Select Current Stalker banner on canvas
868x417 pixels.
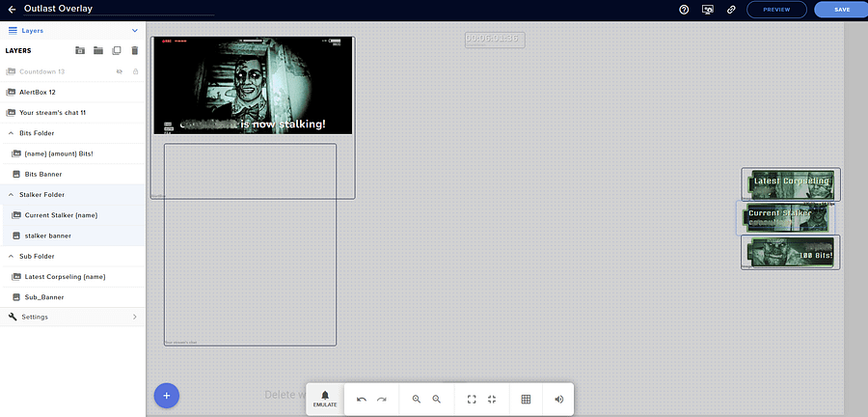[x=785, y=217]
